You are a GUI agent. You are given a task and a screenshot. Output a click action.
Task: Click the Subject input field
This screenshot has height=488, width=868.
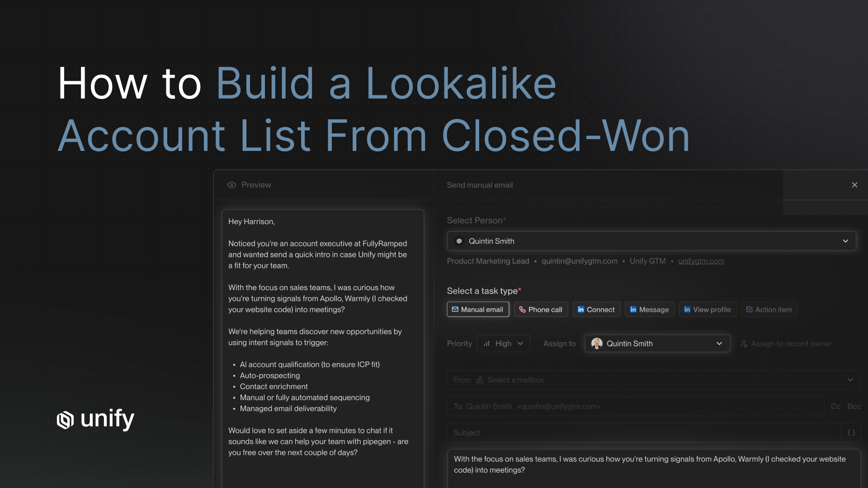click(x=644, y=433)
